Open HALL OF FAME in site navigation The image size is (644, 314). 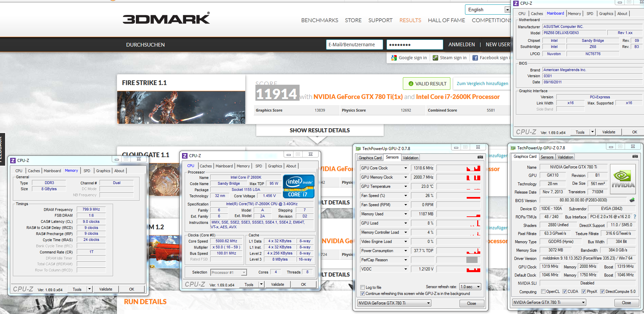446,20
